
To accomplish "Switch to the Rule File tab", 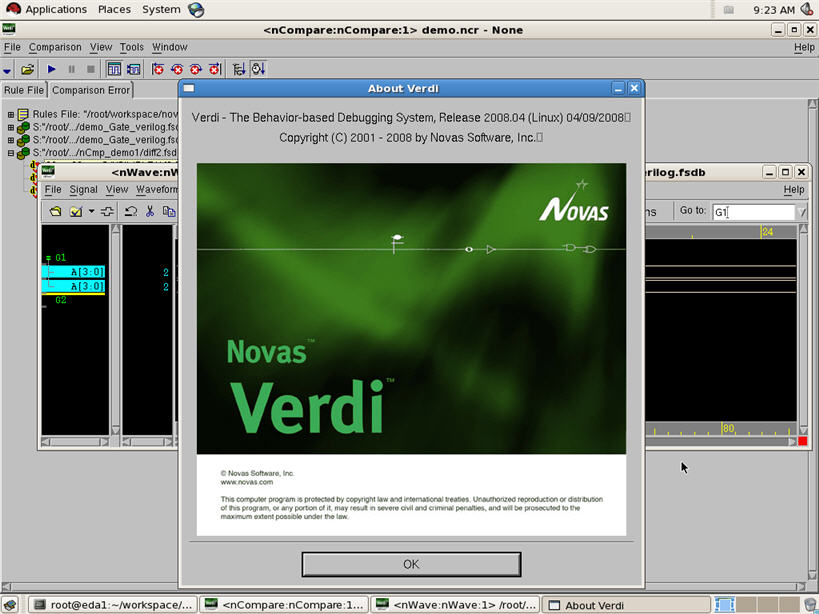I will (x=24, y=90).
